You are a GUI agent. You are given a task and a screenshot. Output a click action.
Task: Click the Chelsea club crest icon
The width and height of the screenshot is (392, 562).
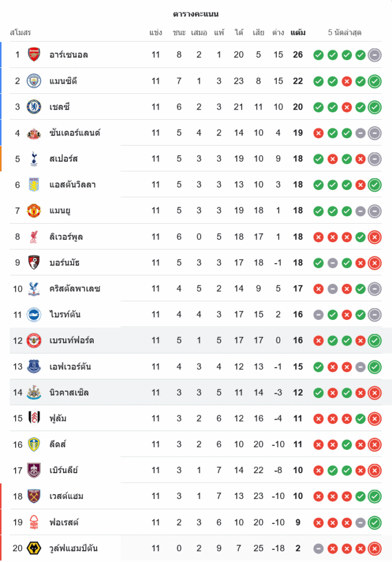34,107
